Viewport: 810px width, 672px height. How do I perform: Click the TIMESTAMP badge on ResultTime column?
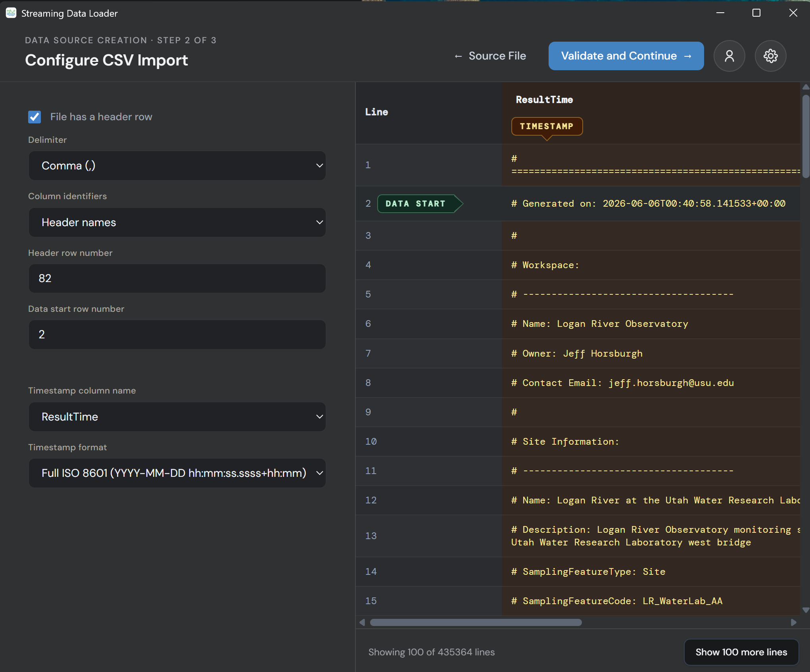tap(547, 126)
